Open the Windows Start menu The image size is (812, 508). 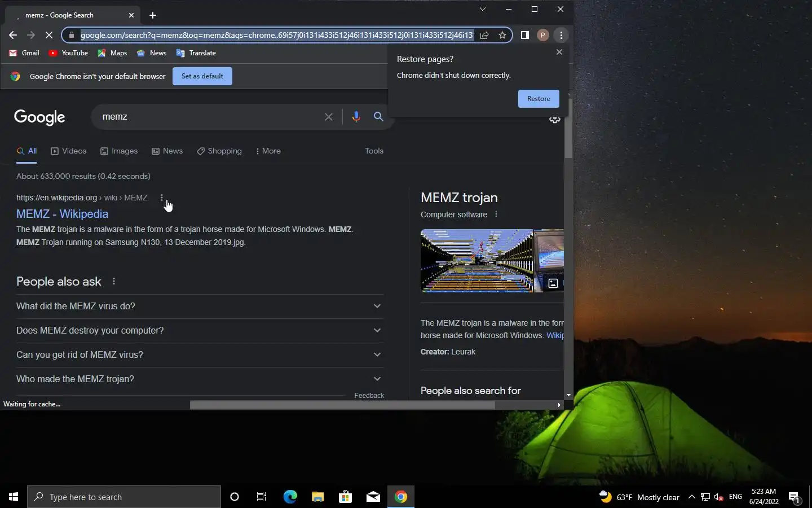[x=14, y=497]
